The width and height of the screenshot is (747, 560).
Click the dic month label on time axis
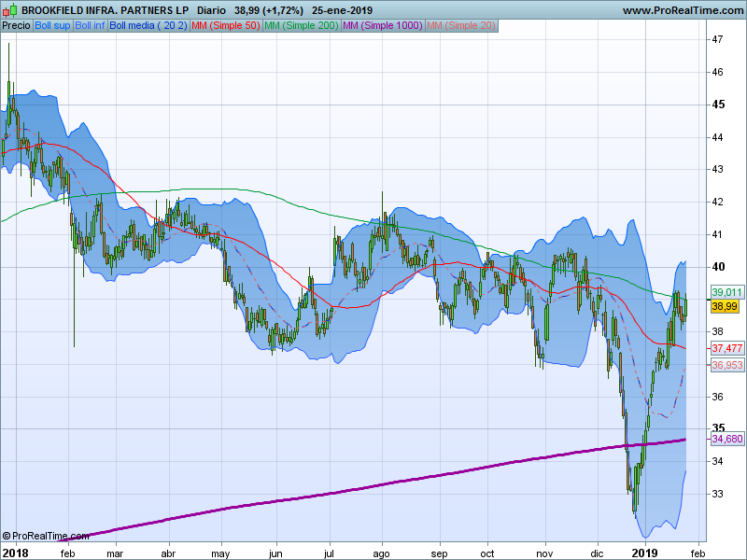(597, 553)
